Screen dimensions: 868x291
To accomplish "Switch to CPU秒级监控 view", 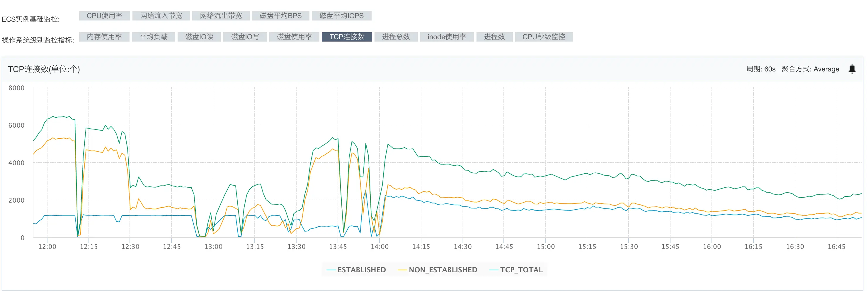I will coord(544,37).
